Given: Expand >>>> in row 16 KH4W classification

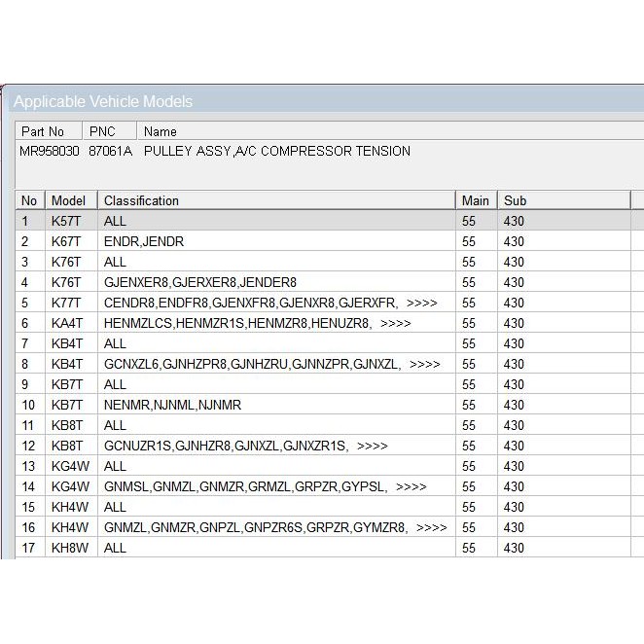Looking at the screenshot, I should pyautogui.click(x=431, y=528).
